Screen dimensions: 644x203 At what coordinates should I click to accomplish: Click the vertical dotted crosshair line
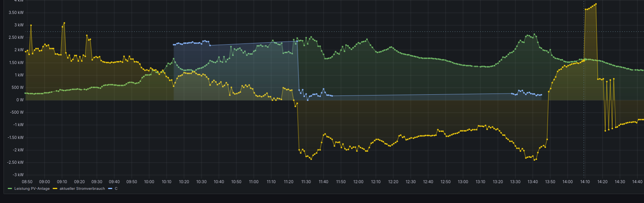pyautogui.click(x=584, y=116)
